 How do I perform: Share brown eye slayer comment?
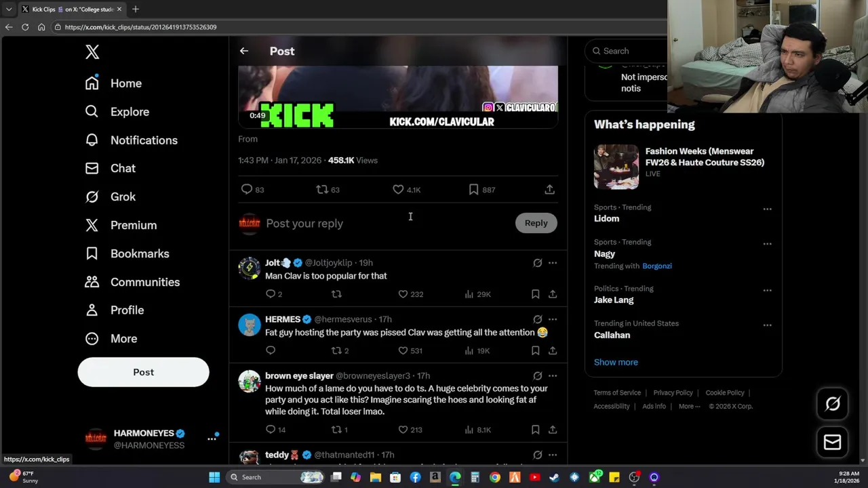[x=553, y=430]
